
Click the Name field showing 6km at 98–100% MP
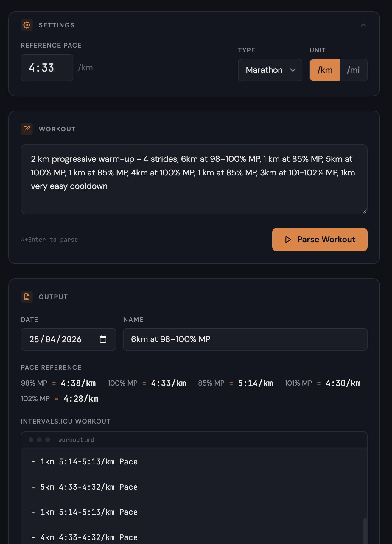(245, 339)
